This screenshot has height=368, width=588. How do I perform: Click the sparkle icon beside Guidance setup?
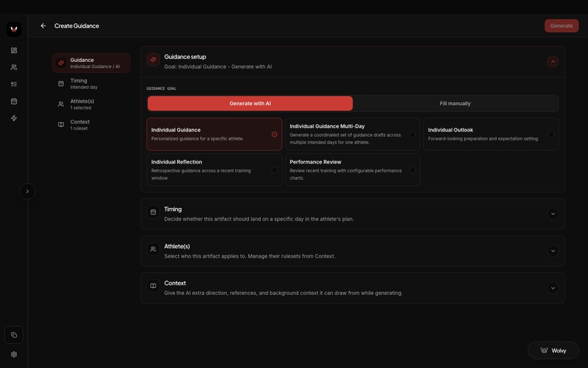pyautogui.click(x=153, y=59)
